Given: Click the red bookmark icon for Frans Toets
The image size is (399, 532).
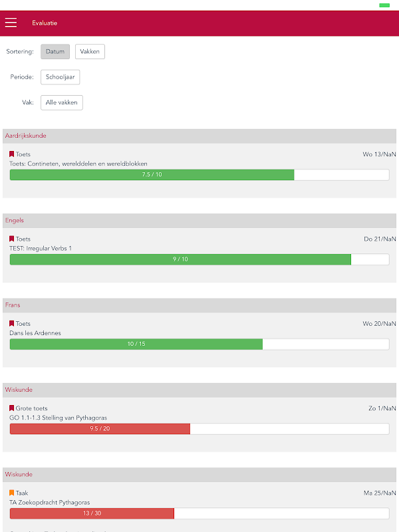Looking at the screenshot, I should [12, 323].
